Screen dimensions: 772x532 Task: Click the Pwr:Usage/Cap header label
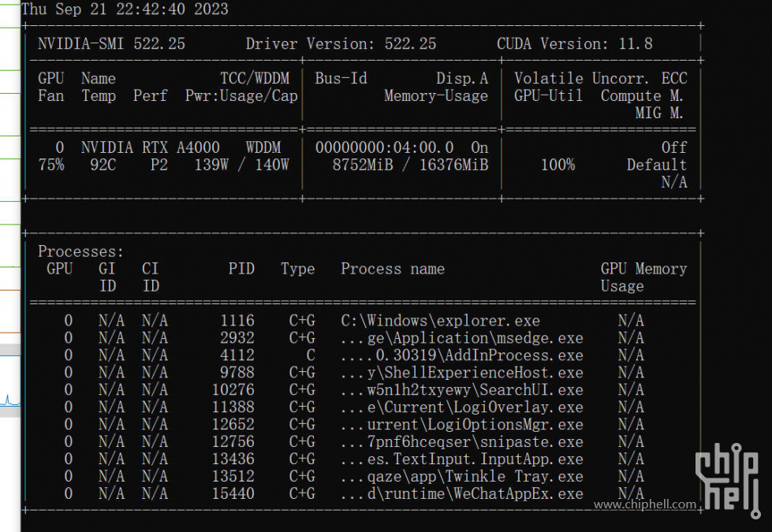pyautogui.click(x=241, y=95)
